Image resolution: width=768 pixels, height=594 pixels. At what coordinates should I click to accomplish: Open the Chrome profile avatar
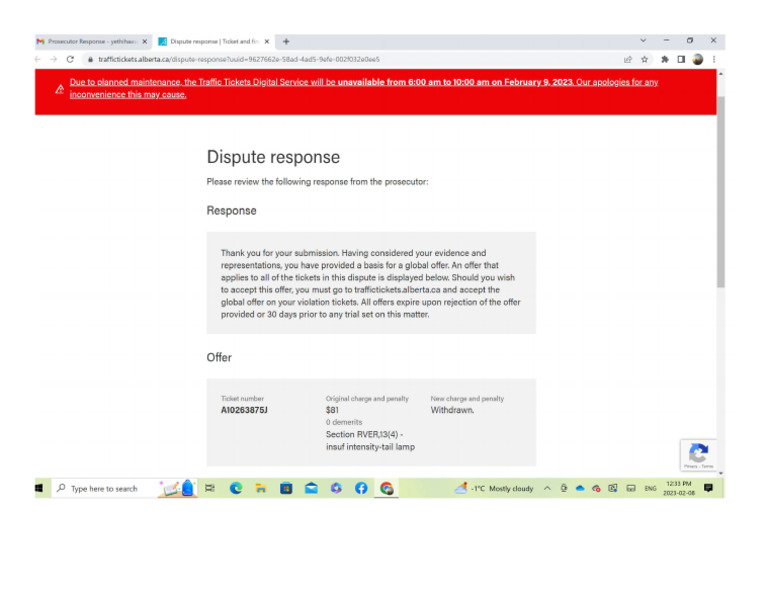tap(697, 59)
